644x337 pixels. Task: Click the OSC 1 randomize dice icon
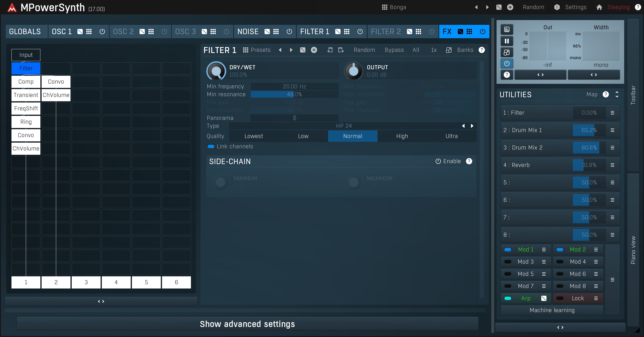tap(80, 32)
